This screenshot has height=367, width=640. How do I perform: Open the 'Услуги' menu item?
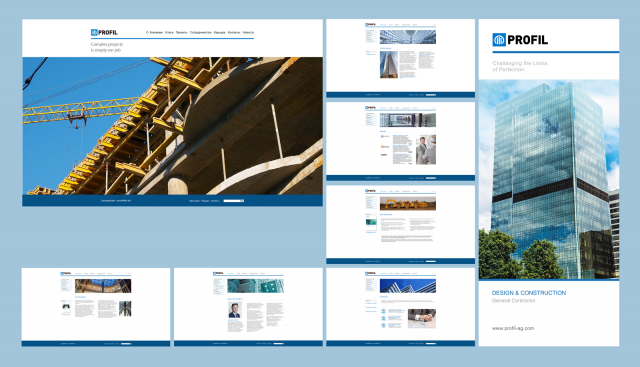click(x=169, y=32)
